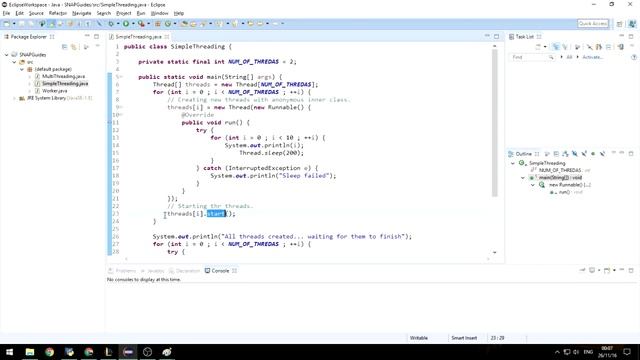Screen dimensions: 640x360
Task: Collapse SNAPGuides project in Package Explorer
Action: point(7,55)
